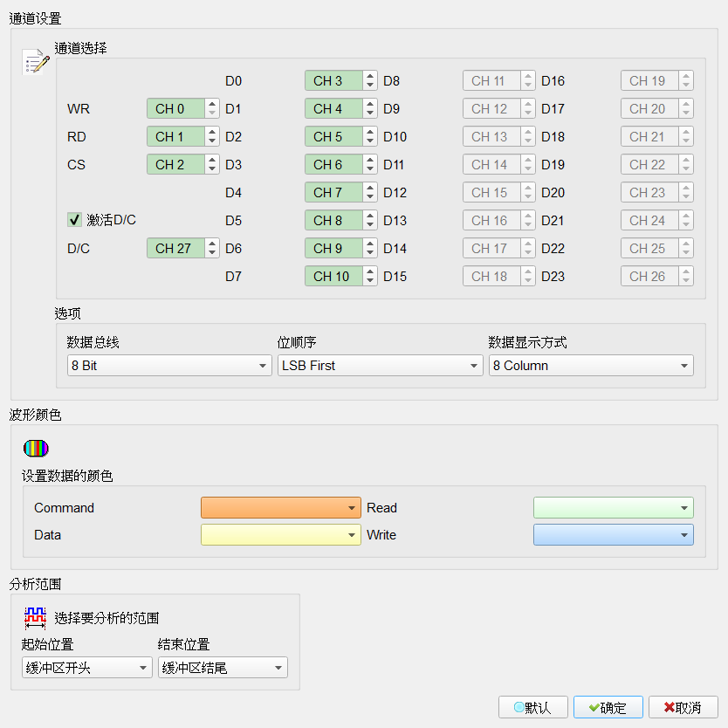Click the 通道选择 group label
This screenshot has height=728, width=728.
pyautogui.click(x=81, y=48)
